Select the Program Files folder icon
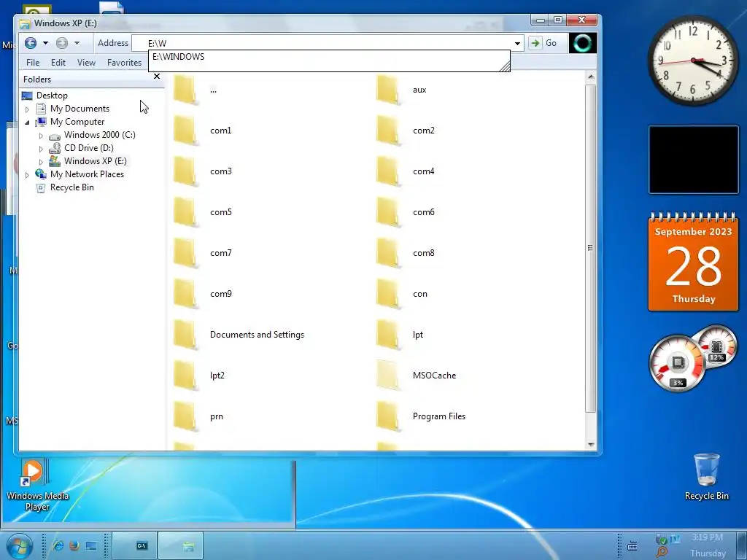 pyautogui.click(x=388, y=416)
